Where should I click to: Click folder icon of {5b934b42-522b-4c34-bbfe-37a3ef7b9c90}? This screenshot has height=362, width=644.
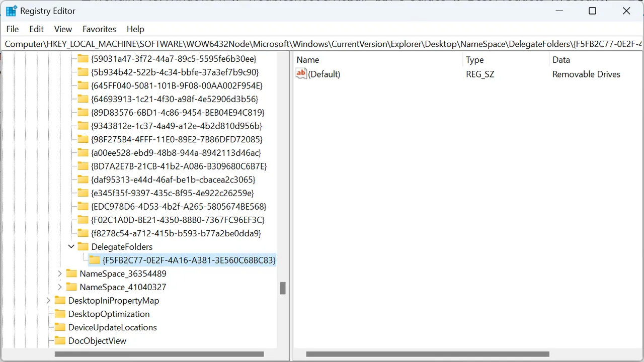click(x=83, y=72)
